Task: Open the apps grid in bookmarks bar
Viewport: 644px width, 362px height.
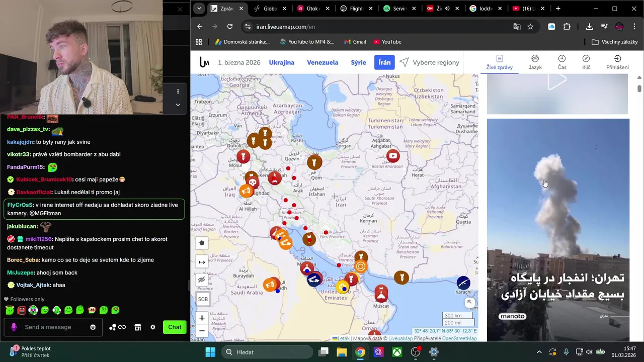Action: [199, 42]
